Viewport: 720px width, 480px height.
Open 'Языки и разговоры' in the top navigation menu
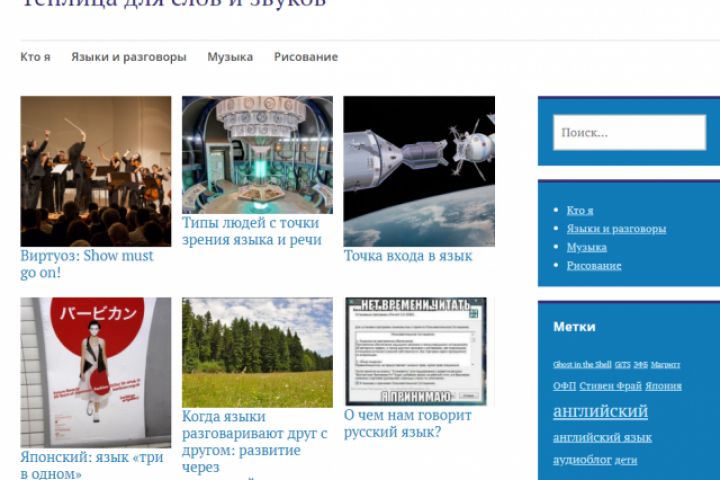point(129,57)
